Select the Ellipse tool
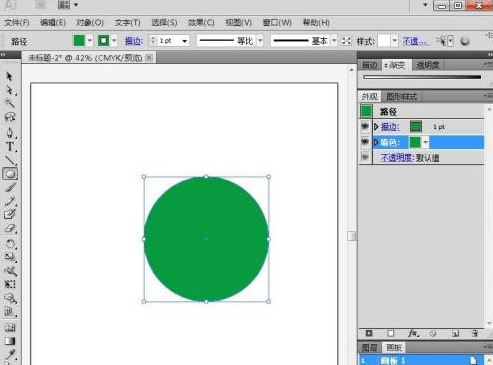This screenshot has height=365, width=493. tap(10, 174)
